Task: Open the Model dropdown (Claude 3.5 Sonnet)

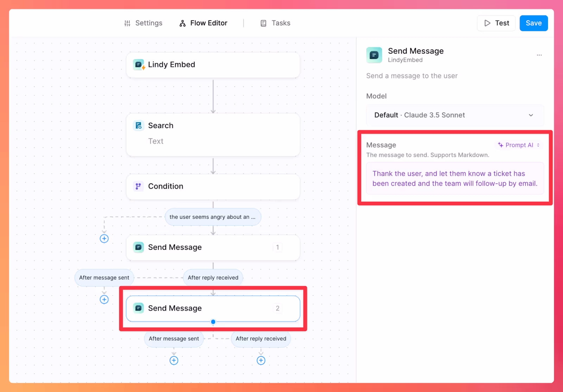Action: pos(455,115)
